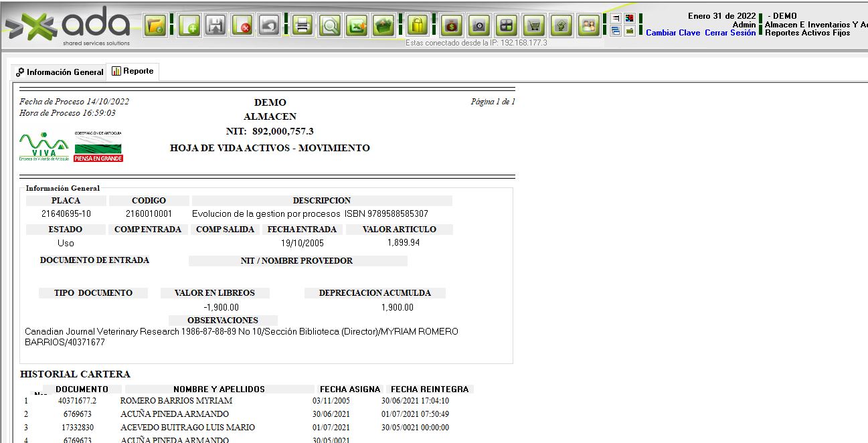Screen dimensions: 868x443
Task: Click the ROMERO BARRIOS MYRIAM history row
Action: point(176,401)
